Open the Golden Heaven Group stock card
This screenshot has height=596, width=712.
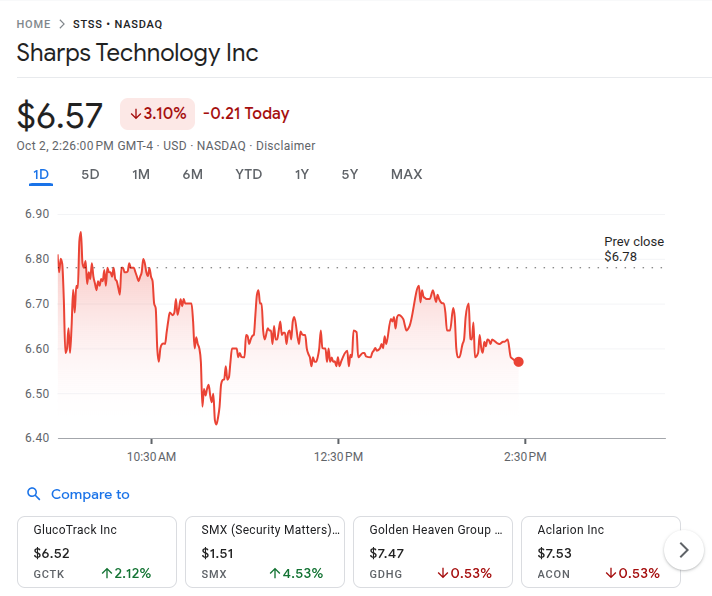[x=432, y=551]
